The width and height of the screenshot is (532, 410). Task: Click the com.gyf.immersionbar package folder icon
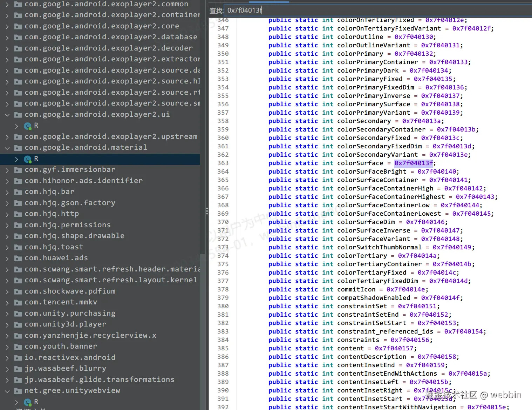point(18,170)
